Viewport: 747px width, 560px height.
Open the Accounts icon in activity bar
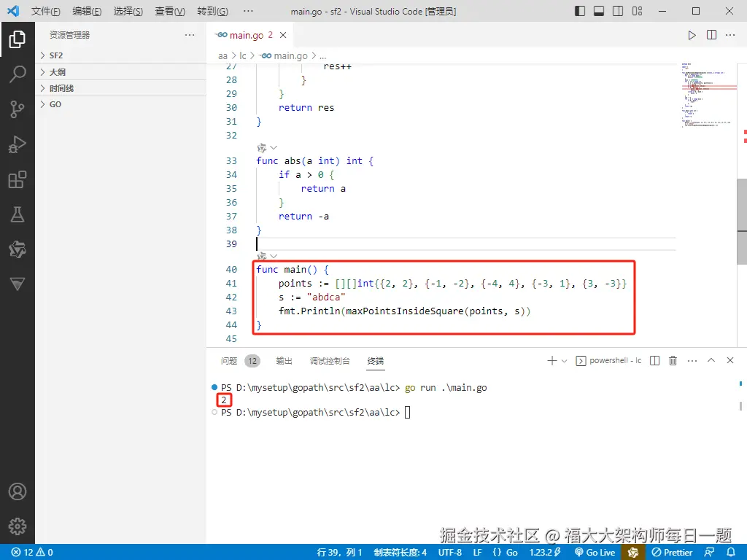(x=18, y=491)
